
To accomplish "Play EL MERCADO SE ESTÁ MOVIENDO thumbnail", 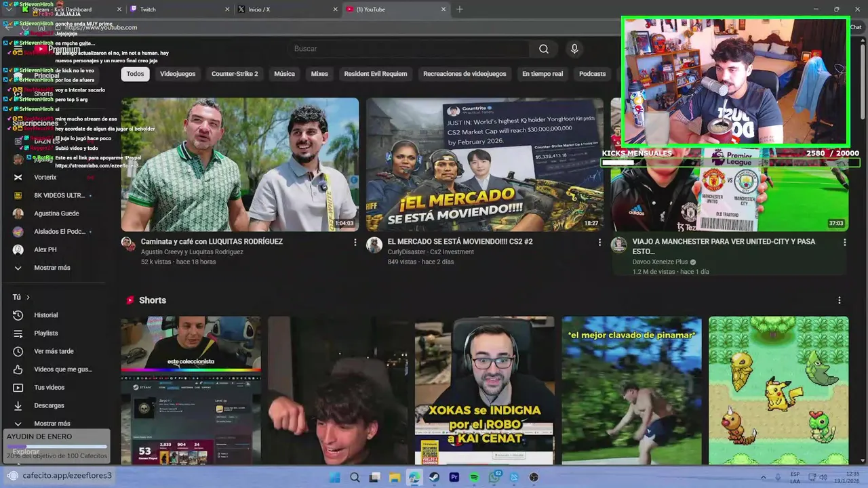I will pyautogui.click(x=485, y=165).
